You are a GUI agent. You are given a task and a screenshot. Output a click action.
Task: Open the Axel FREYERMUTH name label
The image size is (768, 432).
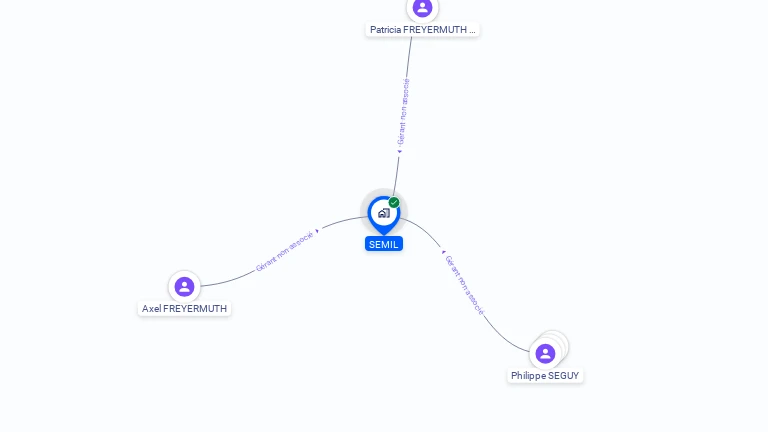184,309
